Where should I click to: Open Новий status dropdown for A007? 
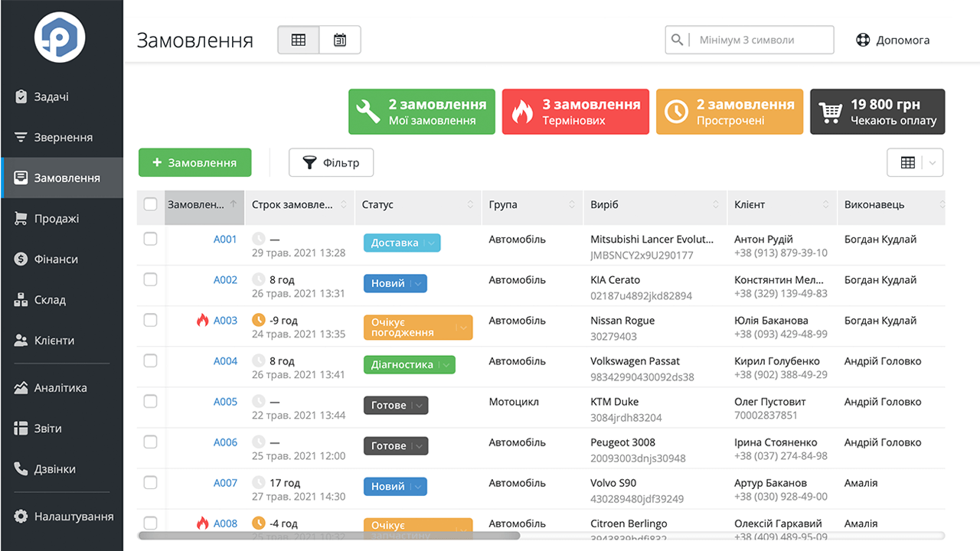[395, 487]
